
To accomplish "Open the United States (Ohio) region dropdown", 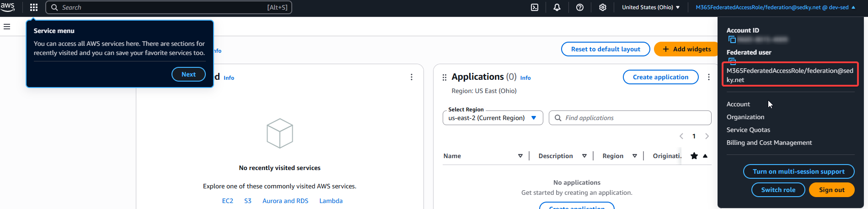I will pyautogui.click(x=651, y=7).
